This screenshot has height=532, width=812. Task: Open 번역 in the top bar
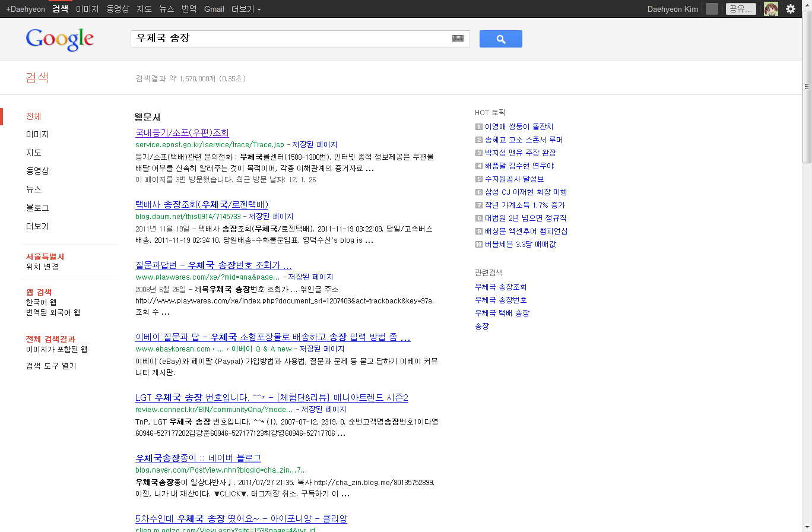[x=189, y=9]
